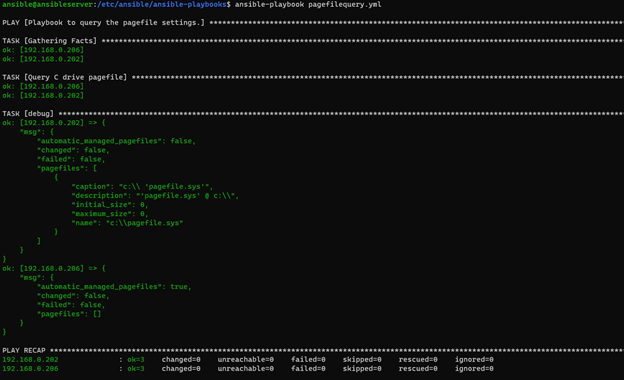
Task: Click the "caption": "c:\\ 'pagefile.sys'" line
Action: 142,187
